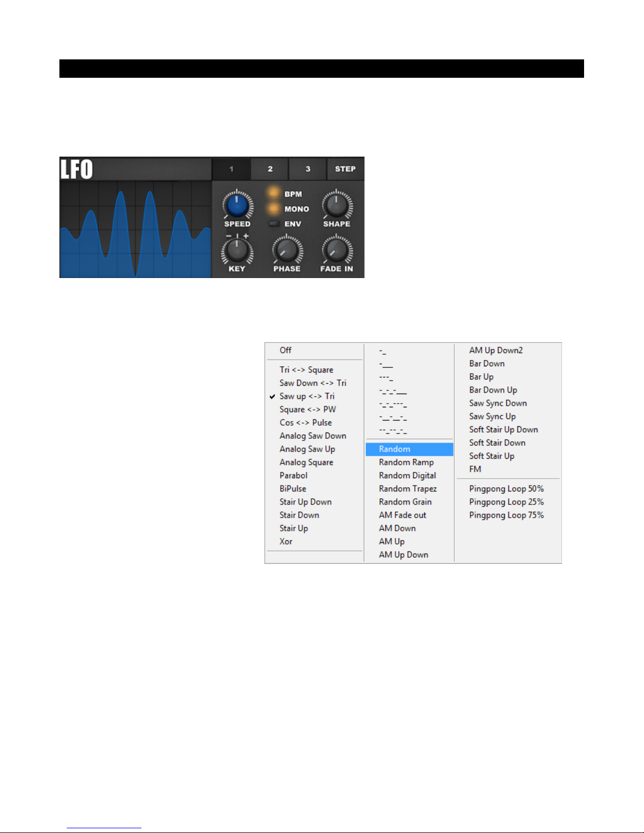This screenshot has width=644, height=833.
Task: Open the STEP tab
Action: click(345, 169)
